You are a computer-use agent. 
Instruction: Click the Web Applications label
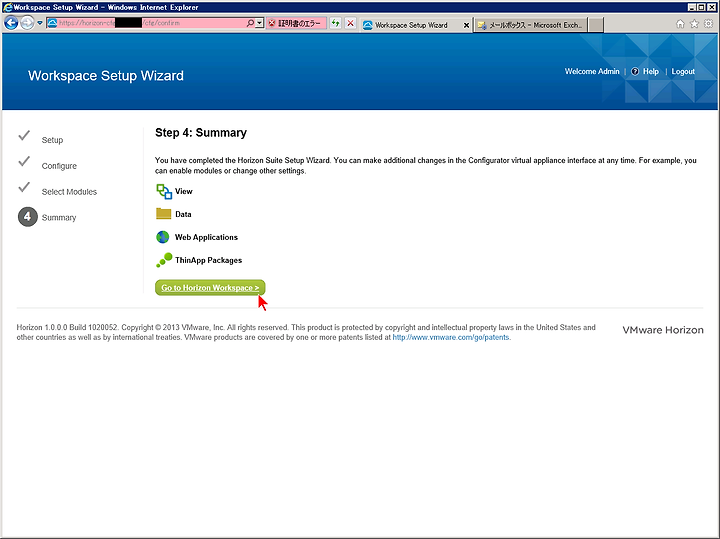(206, 237)
